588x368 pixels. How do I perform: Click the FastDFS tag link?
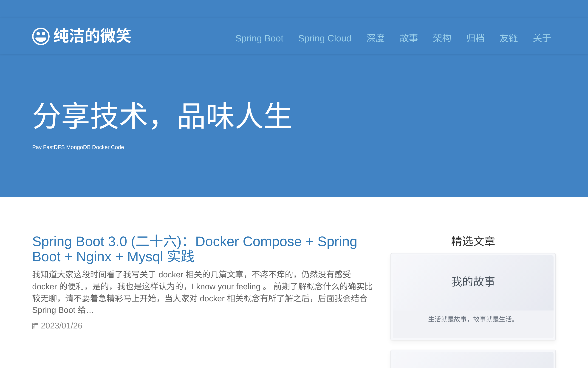54,147
